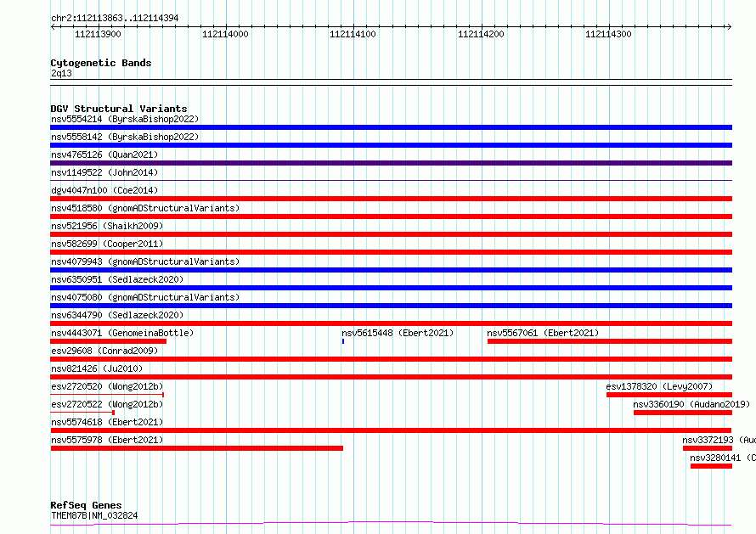Click the chr2:112113863..112114394 coordinate text

click(115, 18)
